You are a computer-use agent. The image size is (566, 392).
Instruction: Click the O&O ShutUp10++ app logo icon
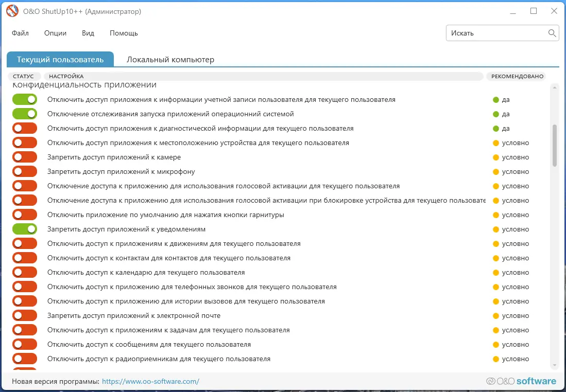click(x=12, y=11)
